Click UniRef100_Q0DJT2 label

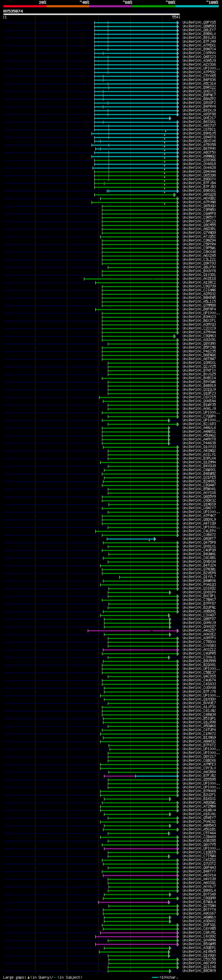pos(199,91)
